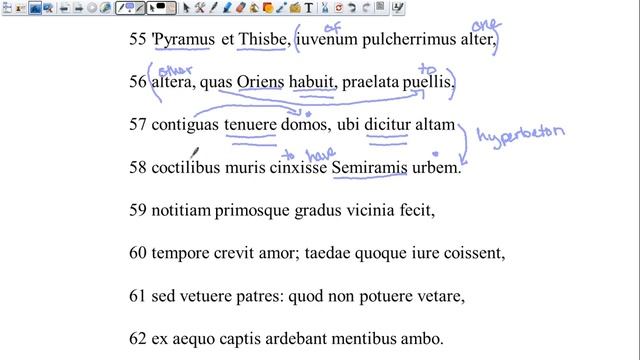Click the word pulcherrimus in line 55
The image size is (640, 360).
coord(409,40)
